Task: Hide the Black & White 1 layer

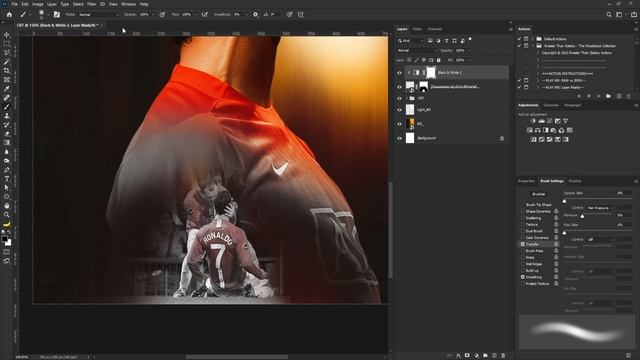Action: coord(399,73)
